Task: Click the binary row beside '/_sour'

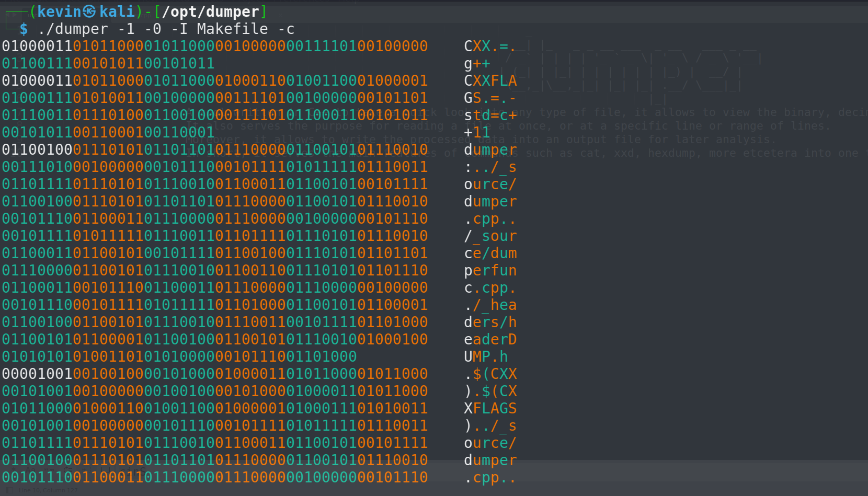Action: (215, 236)
